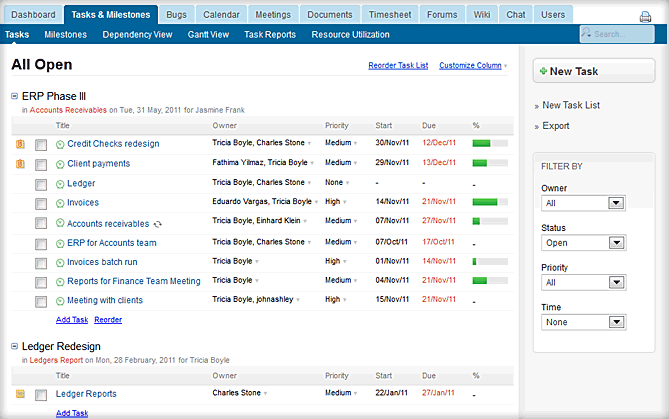Click the print icon at top right
This screenshot has width=669, height=419.
(x=645, y=16)
